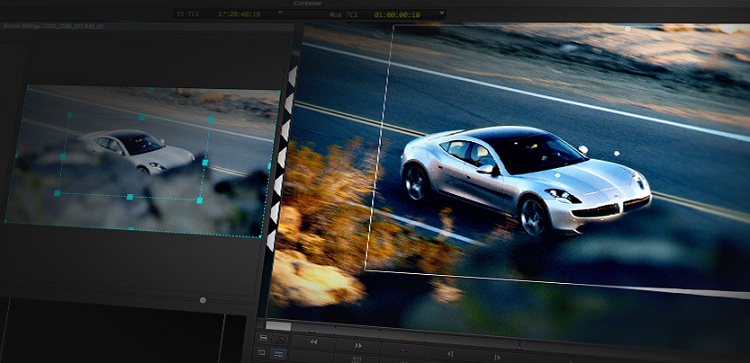Open the V1 TC1 timecode dropdown
The image size is (750, 363).
280,12
